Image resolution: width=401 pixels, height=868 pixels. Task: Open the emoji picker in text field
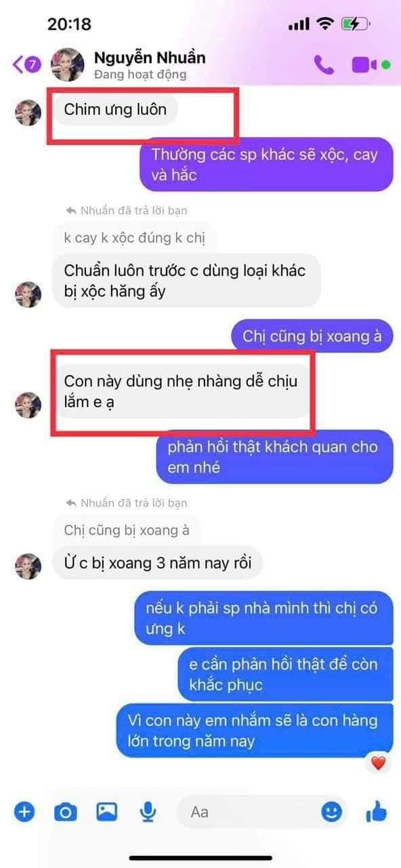(x=331, y=811)
